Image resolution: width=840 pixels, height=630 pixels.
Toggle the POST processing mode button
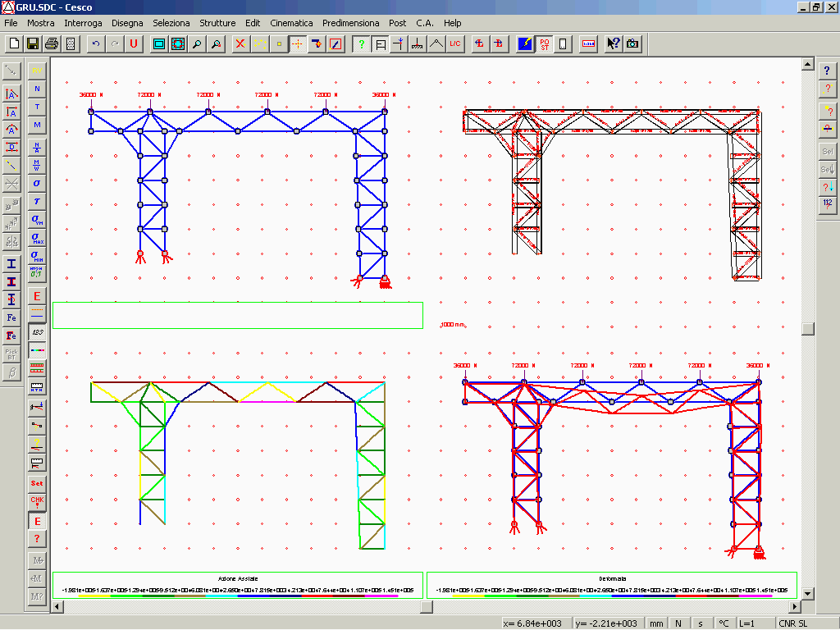(x=544, y=43)
